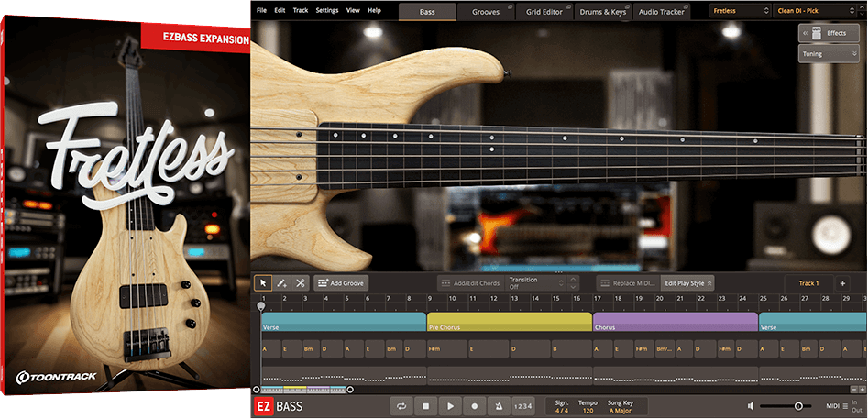The width and height of the screenshot is (868, 419).
Task: Toggle loop playback
Action: [x=401, y=406]
